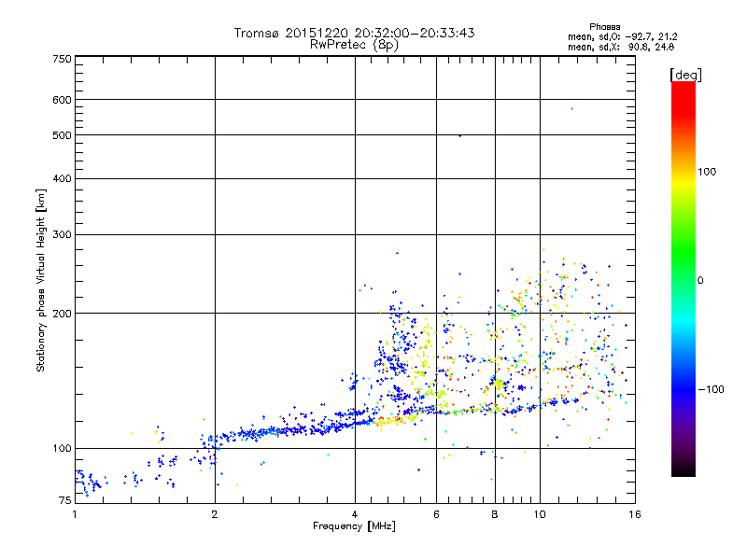The image size is (747, 560).
Task: Click the x-axis tick label '16'
Action: click(635, 514)
